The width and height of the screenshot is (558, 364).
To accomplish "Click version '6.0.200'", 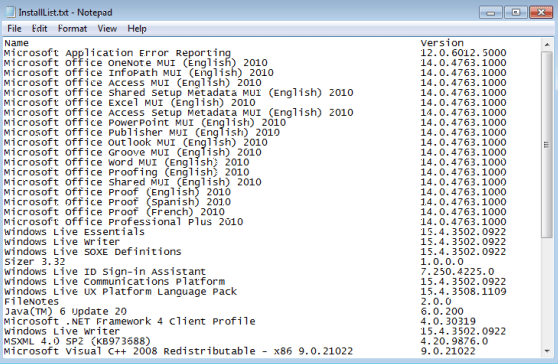I will (442, 312).
